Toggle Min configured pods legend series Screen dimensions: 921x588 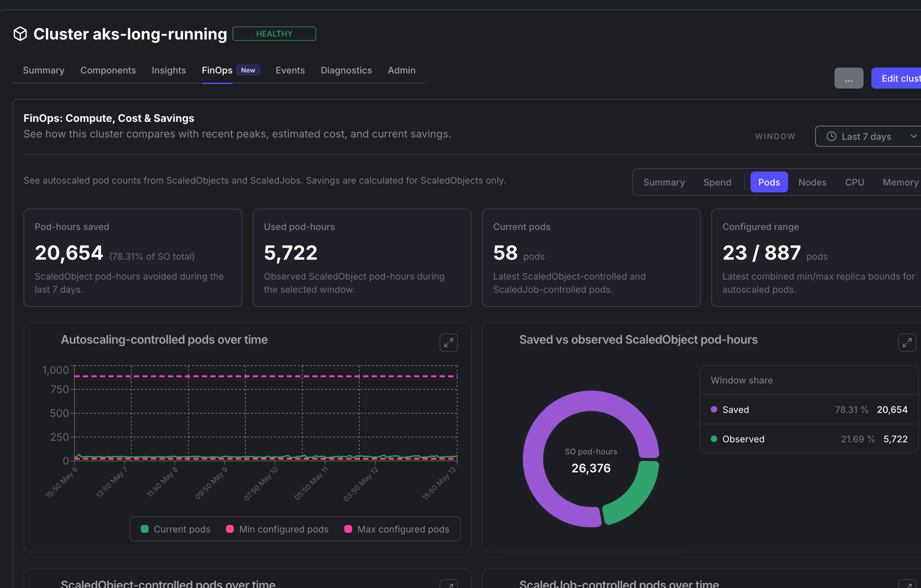click(x=277, y=529)
